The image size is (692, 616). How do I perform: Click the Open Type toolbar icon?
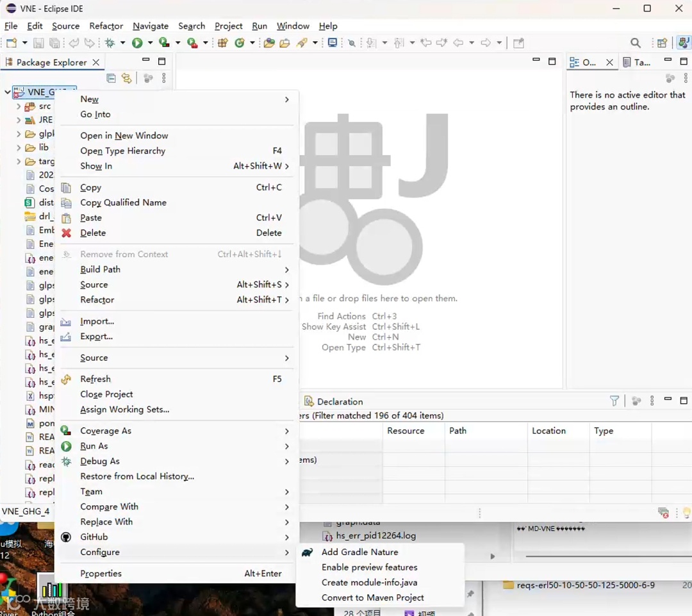(x=268, y=43)
